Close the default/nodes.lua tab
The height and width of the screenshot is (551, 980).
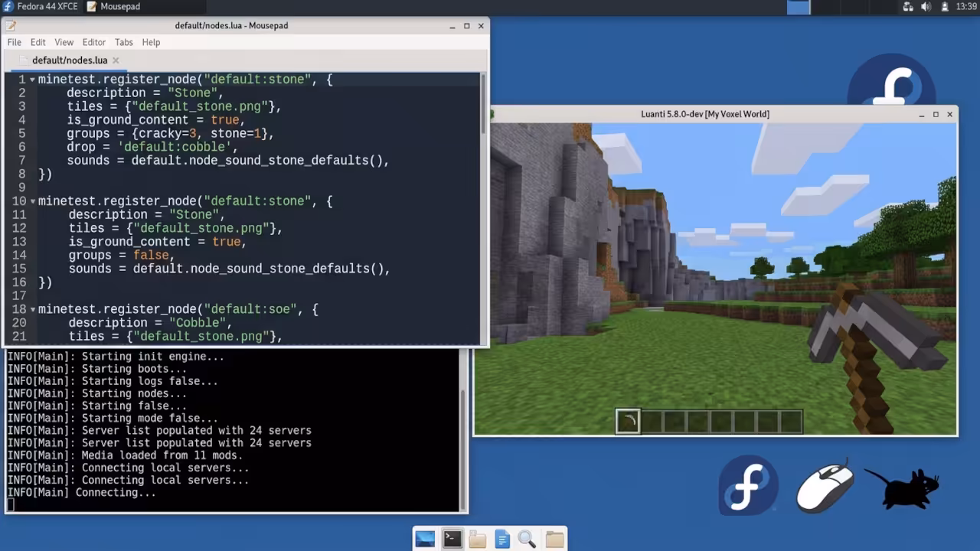click(x=116, y=60)
